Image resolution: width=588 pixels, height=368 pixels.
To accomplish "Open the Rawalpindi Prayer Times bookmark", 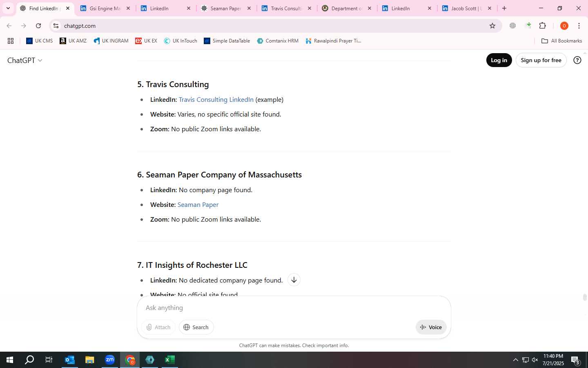I will pos(334,41).
